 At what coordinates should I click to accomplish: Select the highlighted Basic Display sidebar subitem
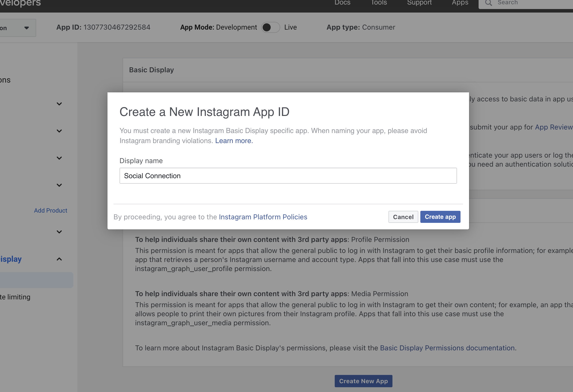pyautogui.click(x=36, y=280)
